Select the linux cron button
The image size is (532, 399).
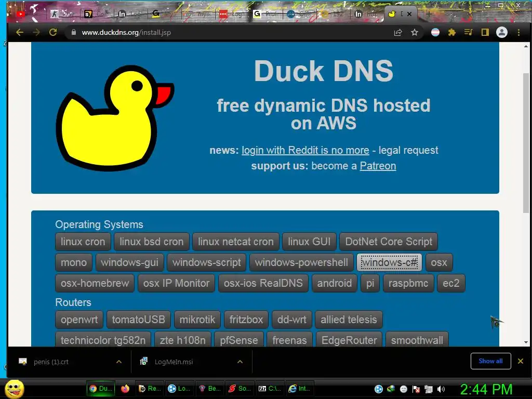coord(83,242)
